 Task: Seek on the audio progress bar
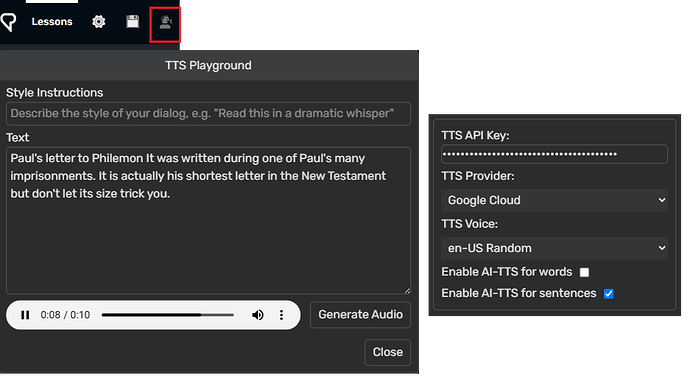[168, 315]
